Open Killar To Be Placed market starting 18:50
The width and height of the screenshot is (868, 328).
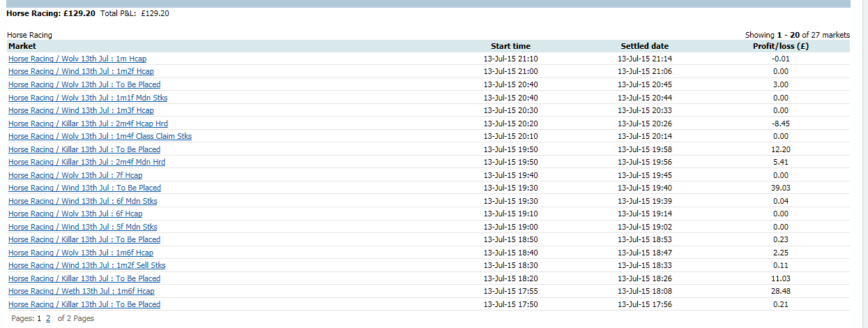point(84,239)
